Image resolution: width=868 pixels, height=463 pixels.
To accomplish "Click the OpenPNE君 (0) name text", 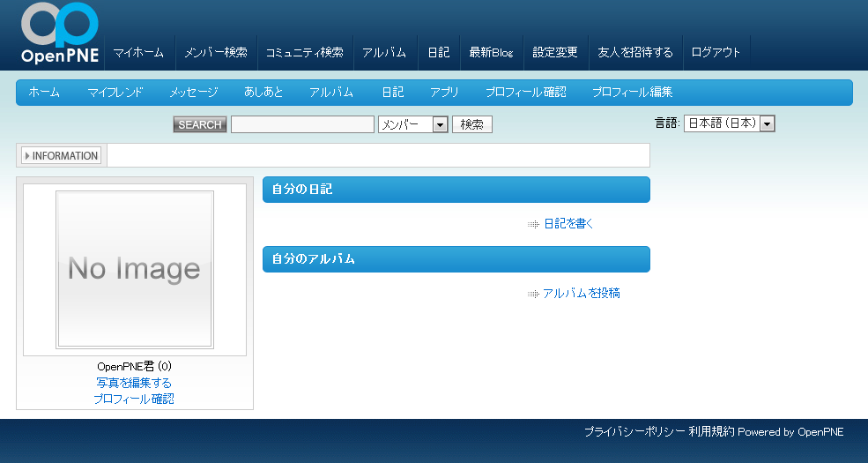I will 135,367.
